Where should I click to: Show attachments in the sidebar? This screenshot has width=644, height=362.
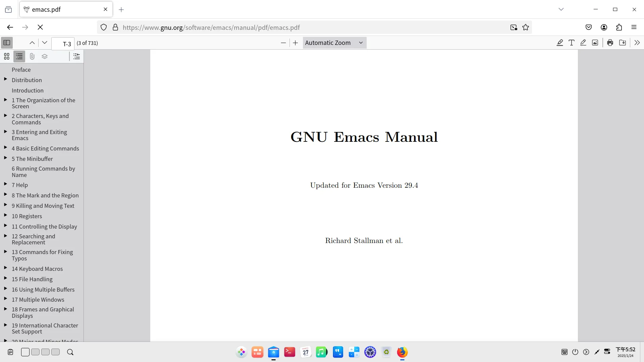[32, 56]
